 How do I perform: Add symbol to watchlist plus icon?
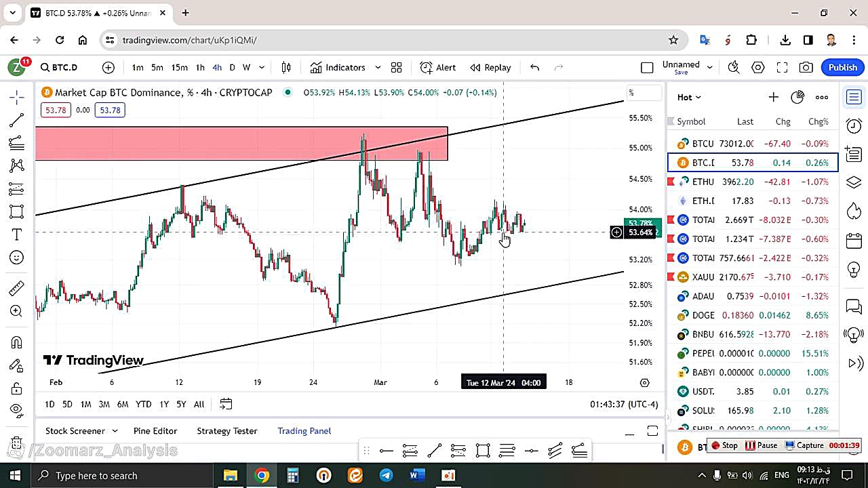[773, 97]
